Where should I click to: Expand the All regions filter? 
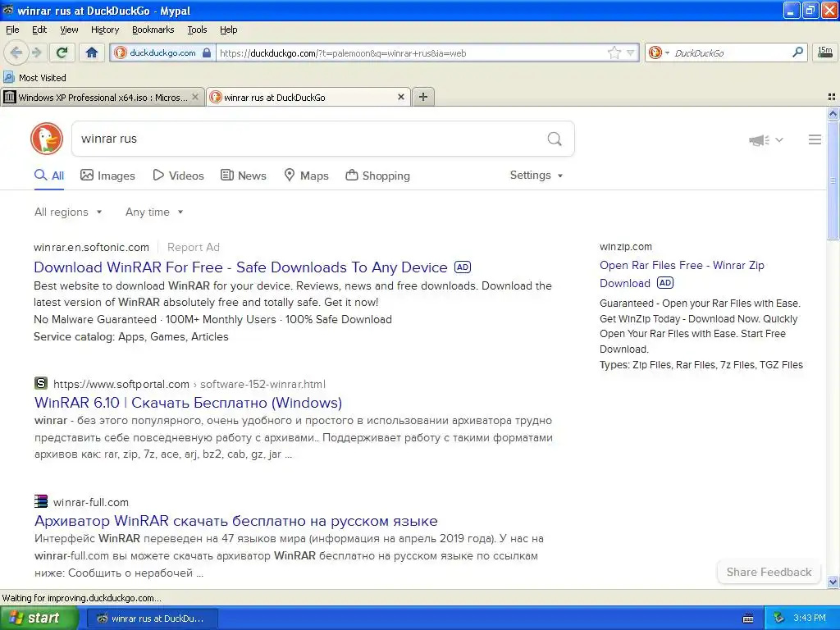(68, 212)
